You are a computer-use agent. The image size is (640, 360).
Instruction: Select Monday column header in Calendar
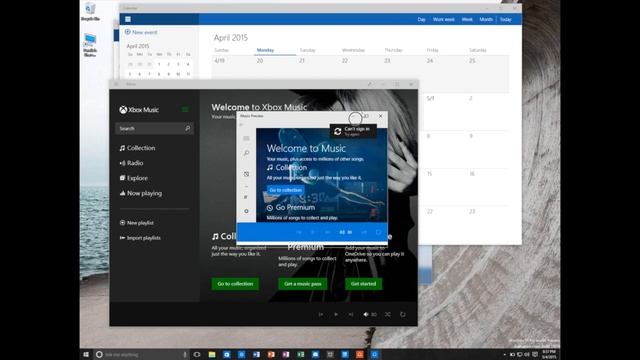click(265, 50)
